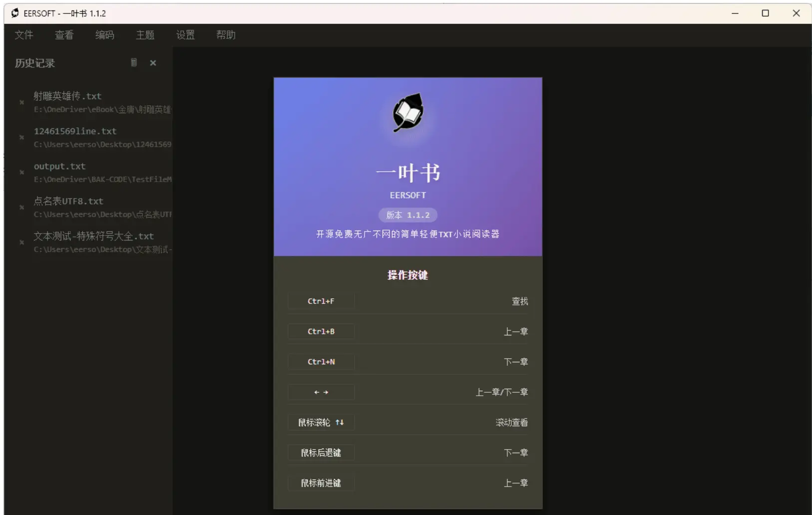This screenshot has height=515, width=812.
Task: Click the Ctrl+B 上一章 shortcut button
Action: point(321,331)
